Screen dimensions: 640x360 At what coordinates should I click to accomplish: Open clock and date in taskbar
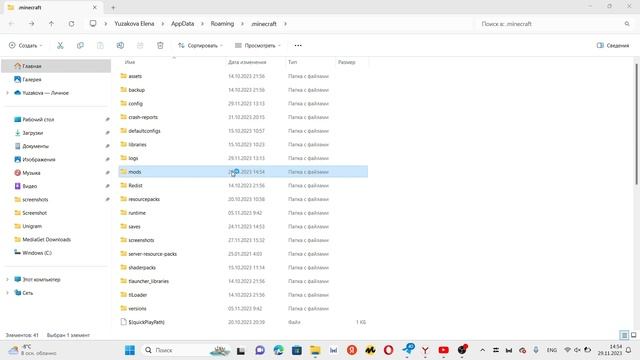[610, 350]
